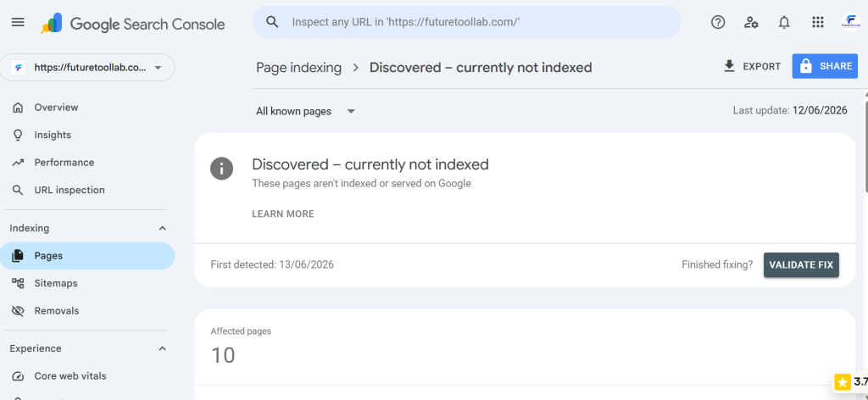Collapse the Indexing section
868x400 pixels.
point(162,228)
